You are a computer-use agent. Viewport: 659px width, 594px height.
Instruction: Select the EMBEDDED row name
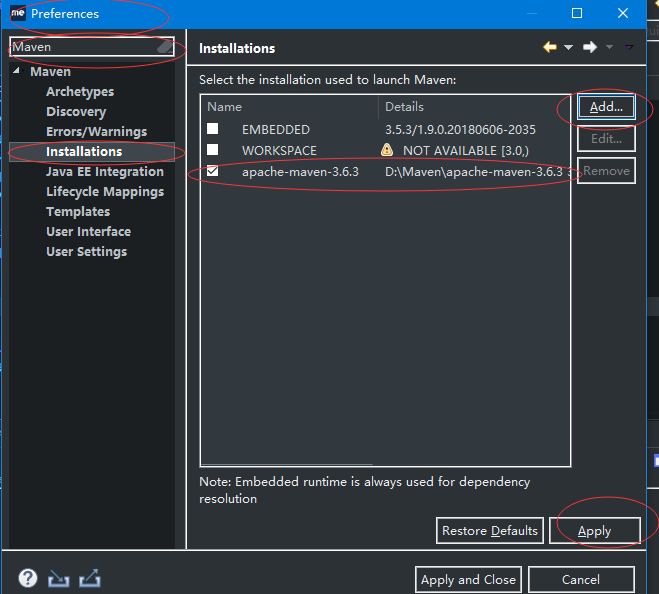(x=276, y=129)
